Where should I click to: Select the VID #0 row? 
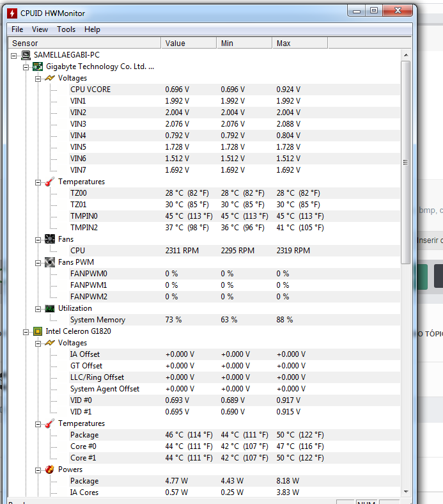[235, 400]
